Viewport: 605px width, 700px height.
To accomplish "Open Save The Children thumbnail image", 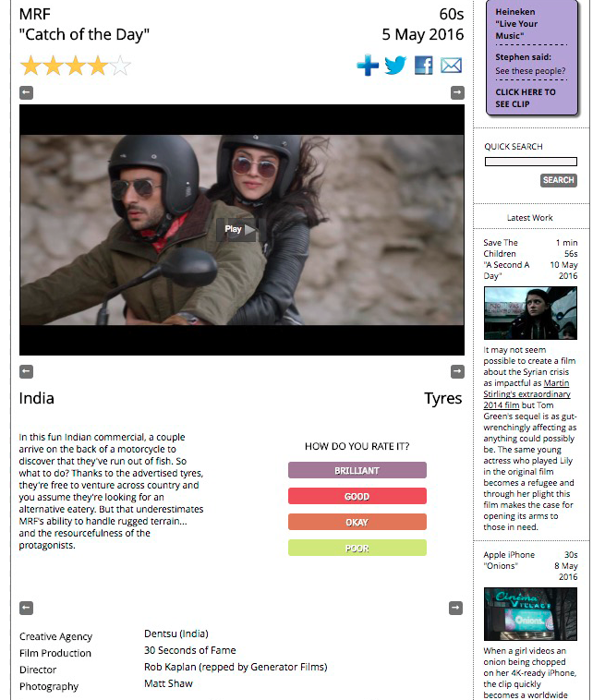I will 530,313.
